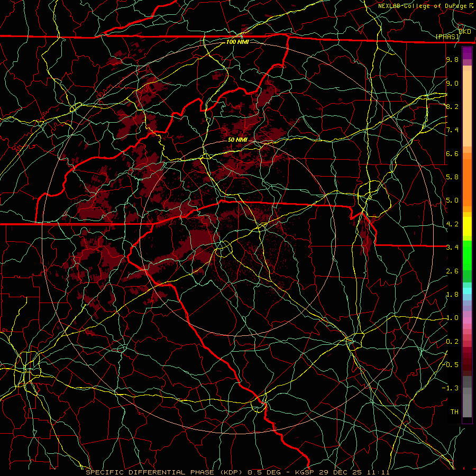Click the 1.8 value on the scale
The image size is (476, 476).
coord(452,295)
